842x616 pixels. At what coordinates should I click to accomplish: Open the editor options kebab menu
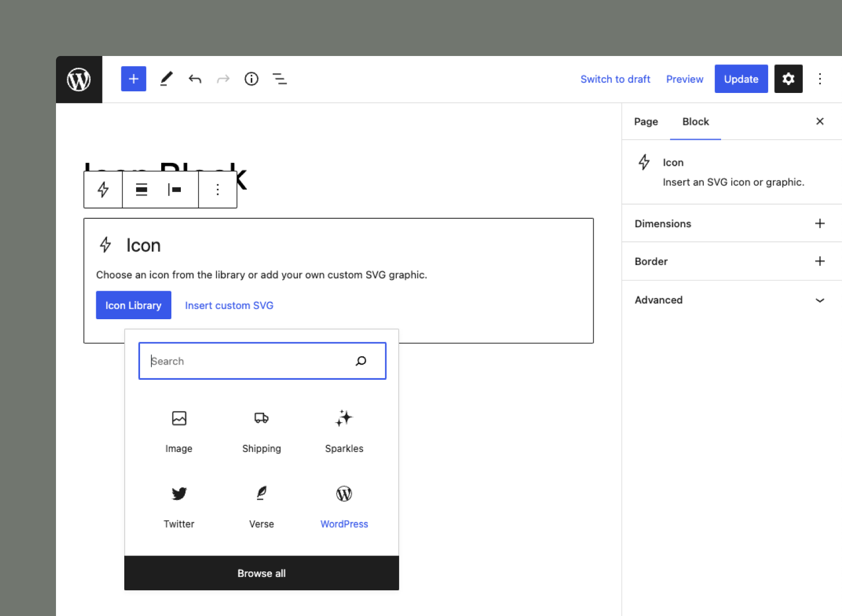(x=820, y=79)
